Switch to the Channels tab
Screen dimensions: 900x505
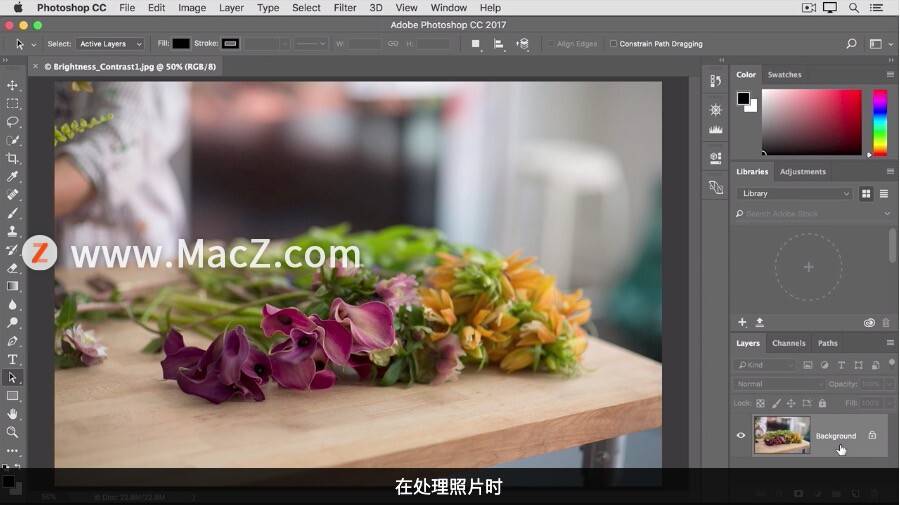789,343
